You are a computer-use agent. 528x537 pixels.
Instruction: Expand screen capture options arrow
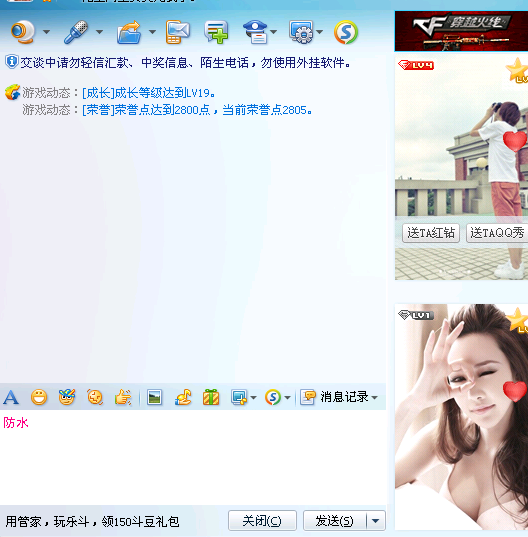(x=253, y=398)
